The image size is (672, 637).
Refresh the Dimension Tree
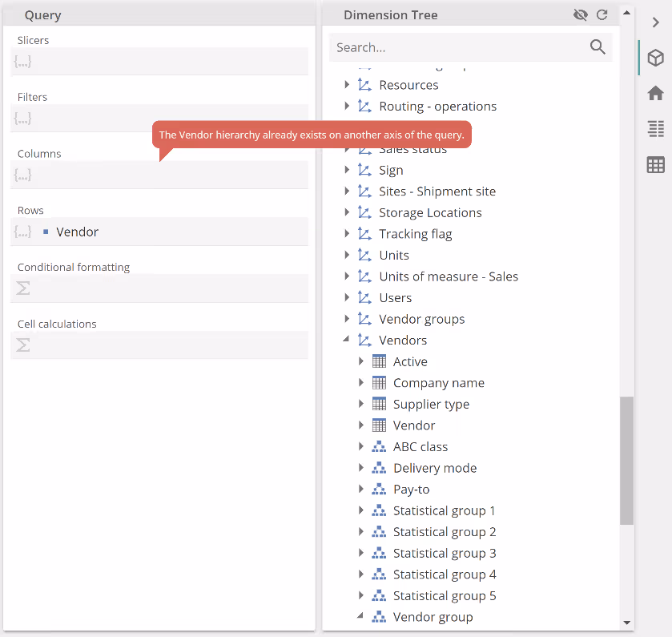point(602,15)
